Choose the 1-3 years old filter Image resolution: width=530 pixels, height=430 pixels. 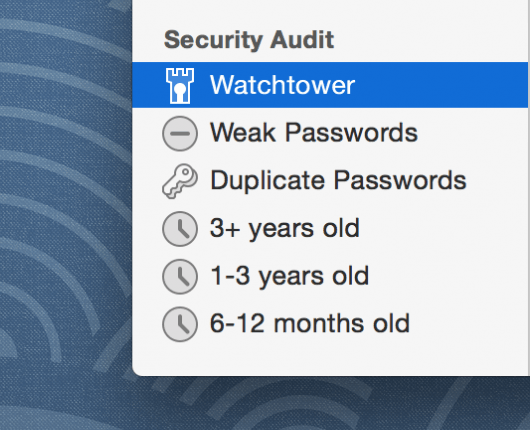pyautogui.click(x=289, y=276)
